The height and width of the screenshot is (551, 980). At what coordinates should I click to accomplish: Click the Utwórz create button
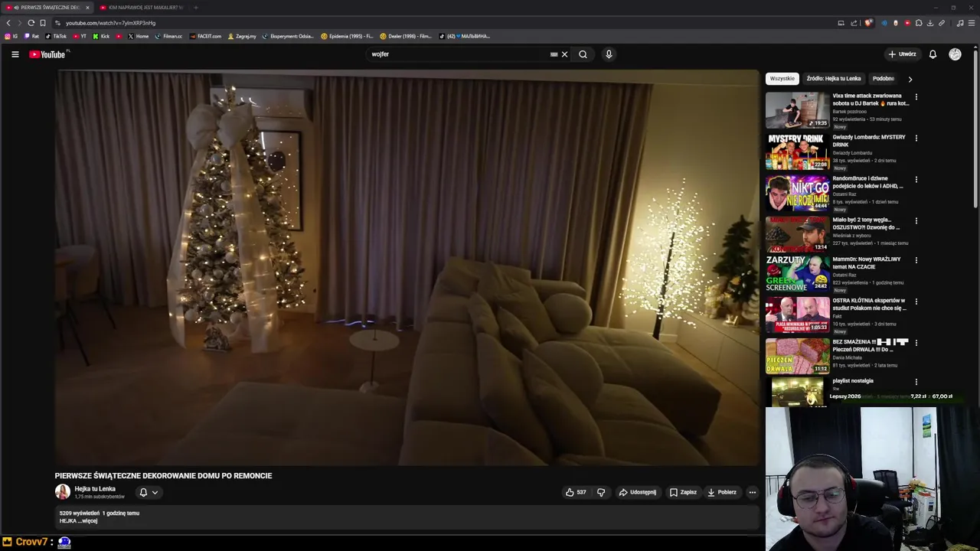pyautogui.click(x=902, y=54)
